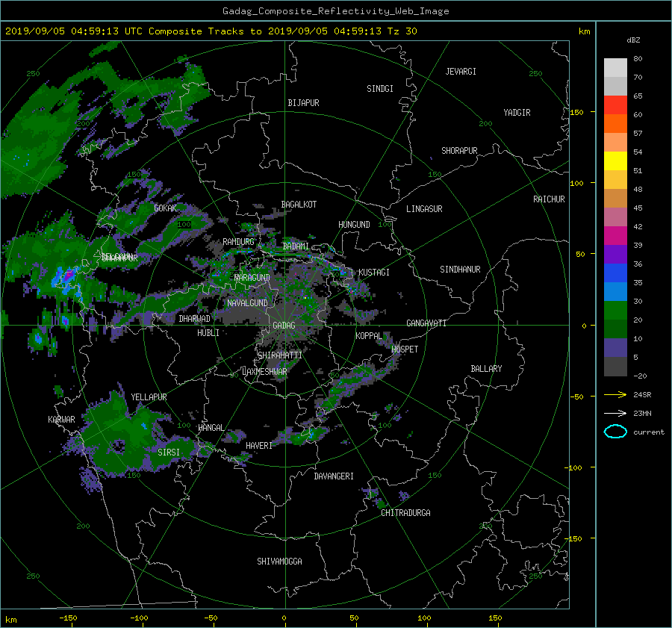The image size is (672, 628).
Task: Click the HUNGUND city label
Action: pos(354,225)
